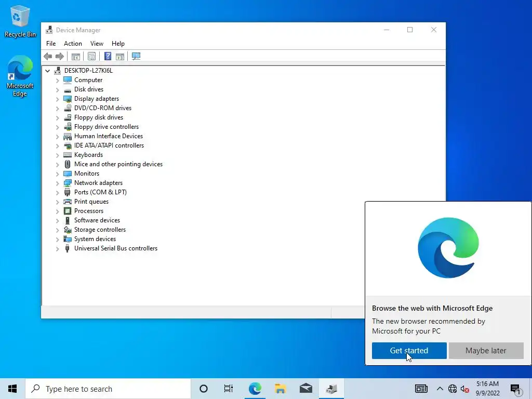
Task: Open Mail app from the taskbar
Action: pos(305,389)
